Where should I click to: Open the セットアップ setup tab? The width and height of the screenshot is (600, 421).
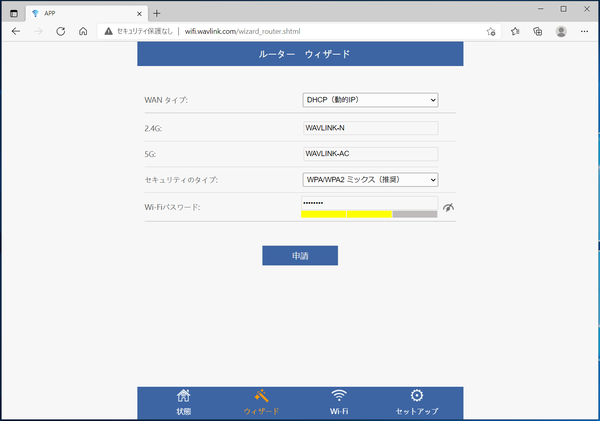(417, 402)
